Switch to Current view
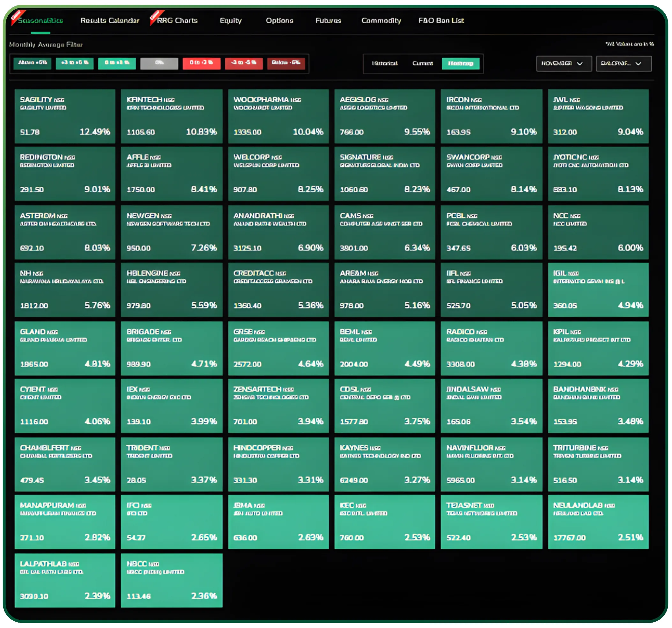Screen dimensions: 672x628 423,63
